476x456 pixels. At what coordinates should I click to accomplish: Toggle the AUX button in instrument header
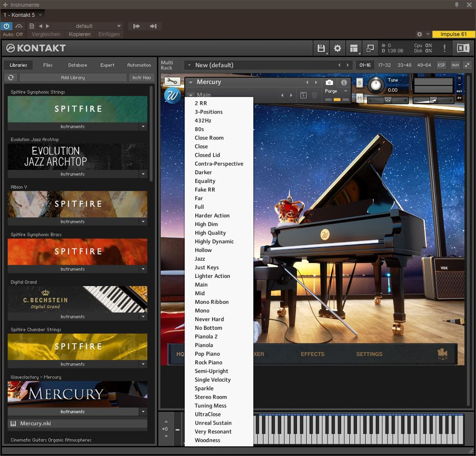coord(459,91)
